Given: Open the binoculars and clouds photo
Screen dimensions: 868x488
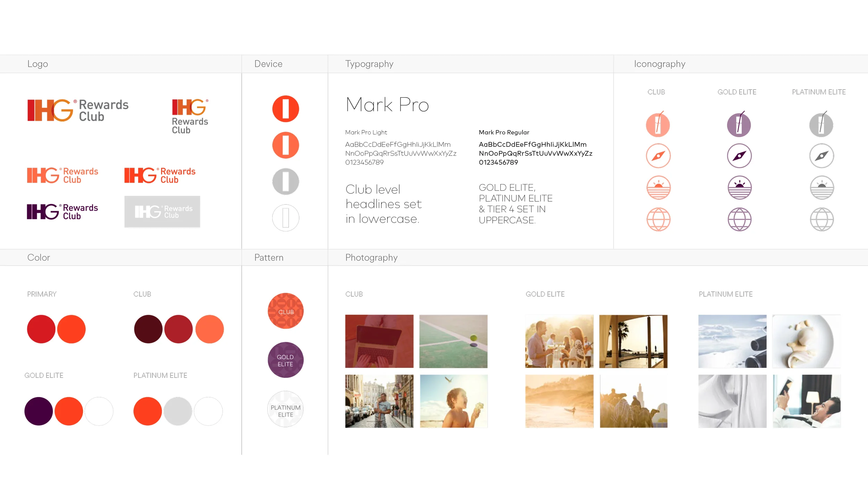Looking at the screenshot, I should pyautogui.click(x=732, y=341).
